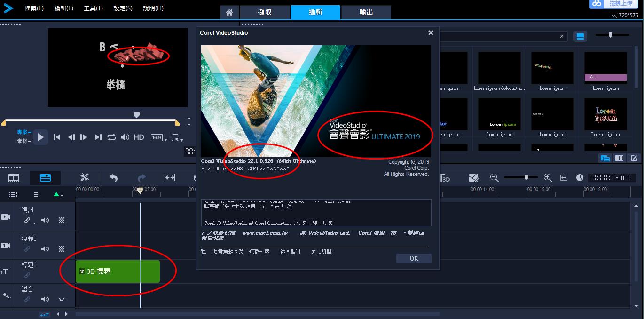
Task: Mute the 覆疊1 track audio
Action: point(45,249)
